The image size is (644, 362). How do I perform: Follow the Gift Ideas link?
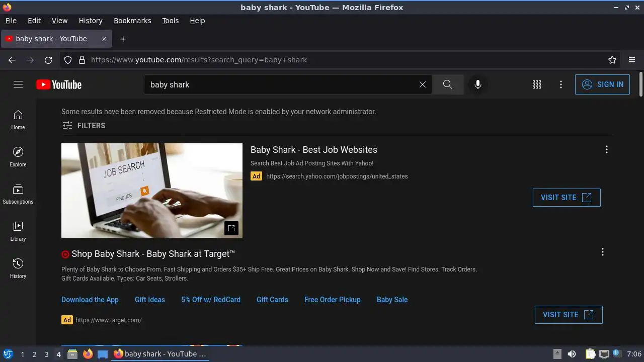pos(150,300)
